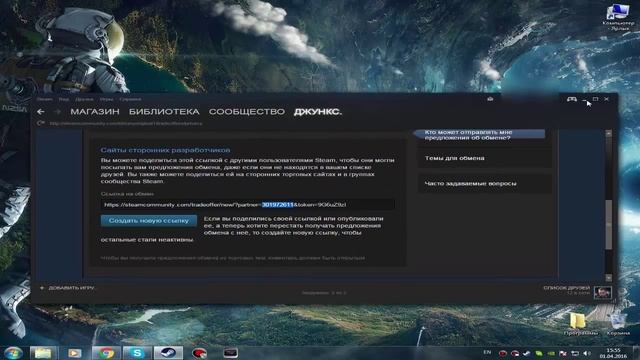Open the Steam notifications envelope icon

click(x=490, y=99)
